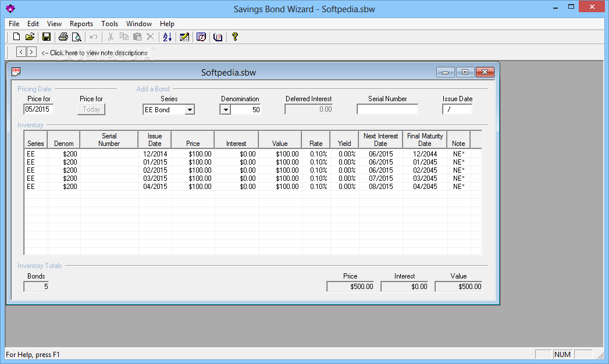
Task: Click the Next Interest Date column header
Action: pyautogui.click(x=380, y=140)
